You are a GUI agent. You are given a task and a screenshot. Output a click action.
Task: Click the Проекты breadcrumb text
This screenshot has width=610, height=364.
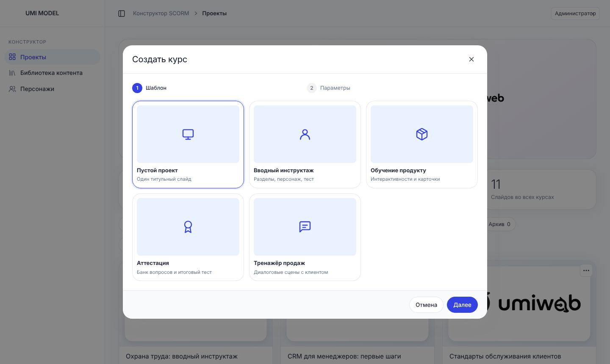tap(214, 14)
